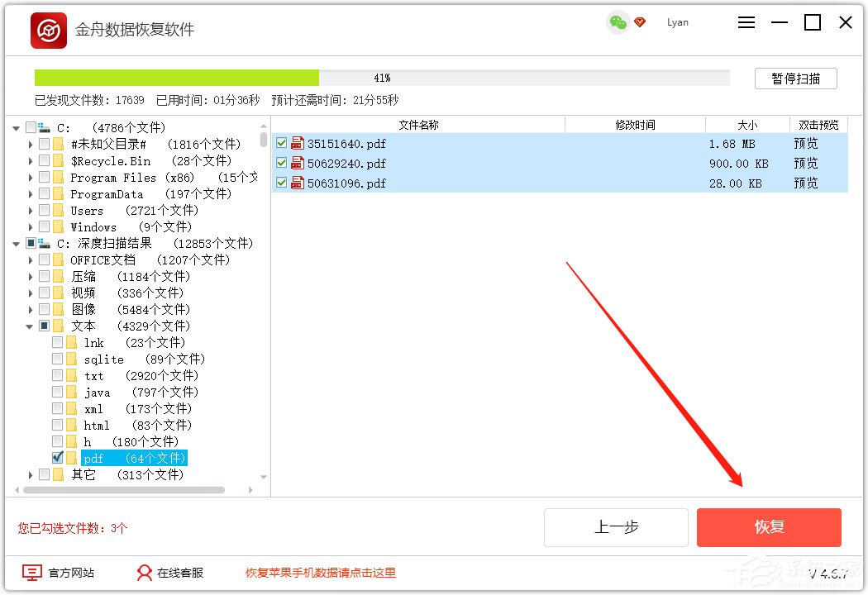This screenshot has width=868, height=595.
Task: Collapse the 文本 tree node
Action: point(29,326)
